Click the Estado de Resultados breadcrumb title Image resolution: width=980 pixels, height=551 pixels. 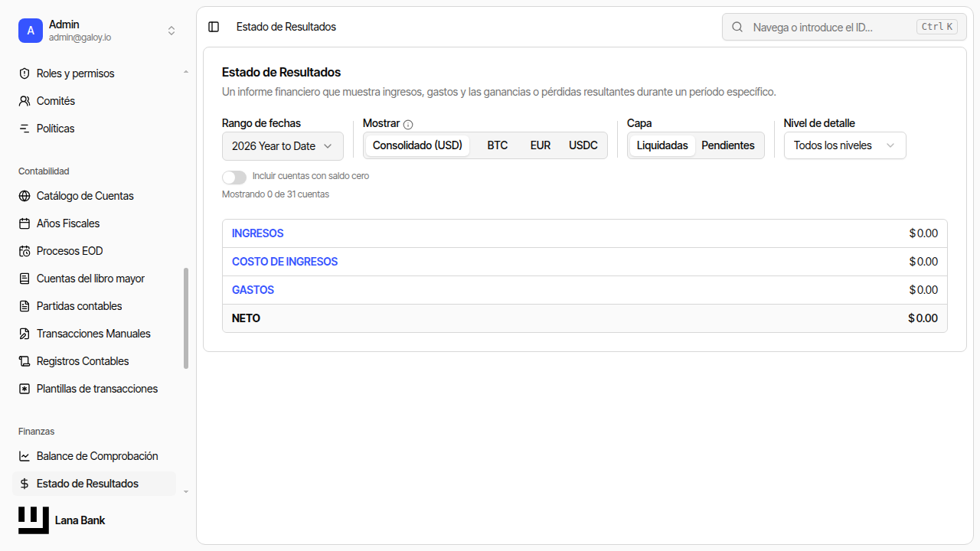click(286, 27)
